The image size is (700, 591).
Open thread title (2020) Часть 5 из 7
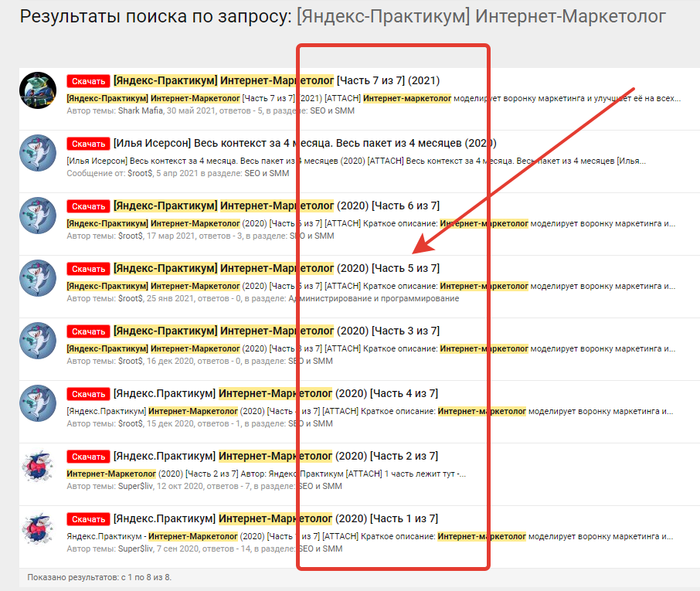click(x=277, y=268)
